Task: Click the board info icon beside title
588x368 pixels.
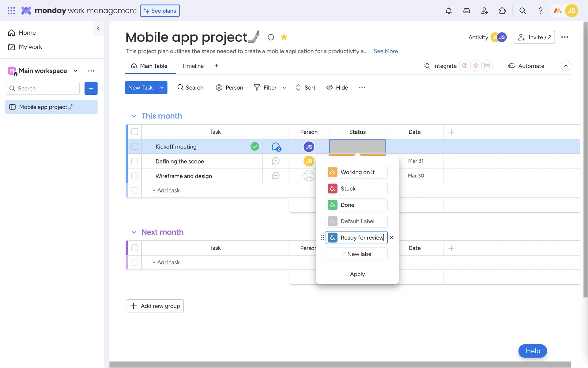Action: (x=271, y=37)
